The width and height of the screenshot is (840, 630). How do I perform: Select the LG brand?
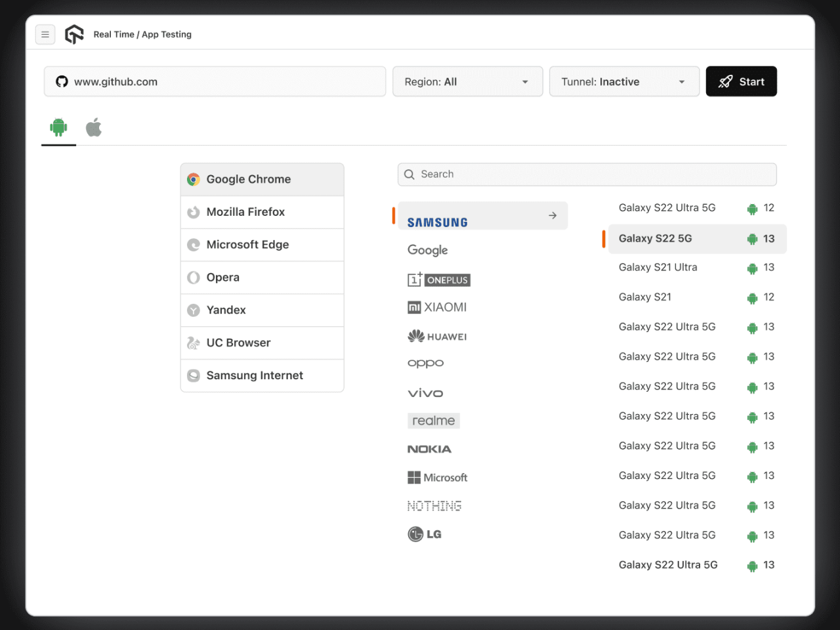pyautogui.click(x=425, y=534)
